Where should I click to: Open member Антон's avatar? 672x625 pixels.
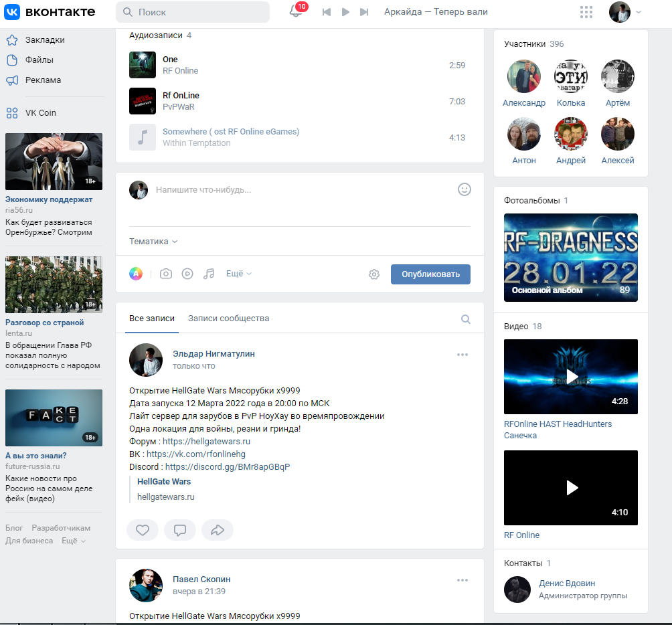click(x=523, y=134)
